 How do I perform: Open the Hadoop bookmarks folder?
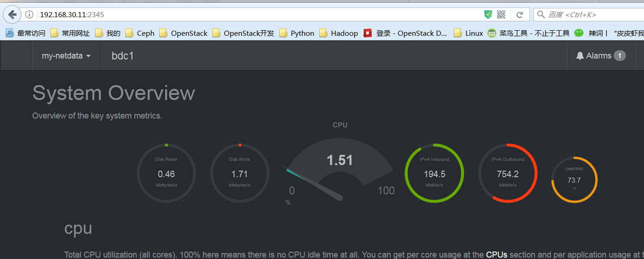coord(339,33)
